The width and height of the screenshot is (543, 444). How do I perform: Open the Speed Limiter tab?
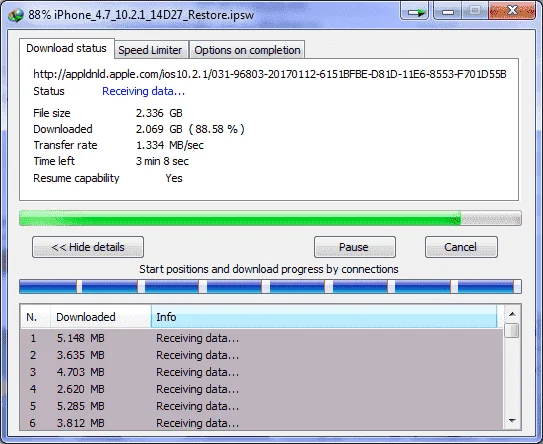[x=150, y=50]
